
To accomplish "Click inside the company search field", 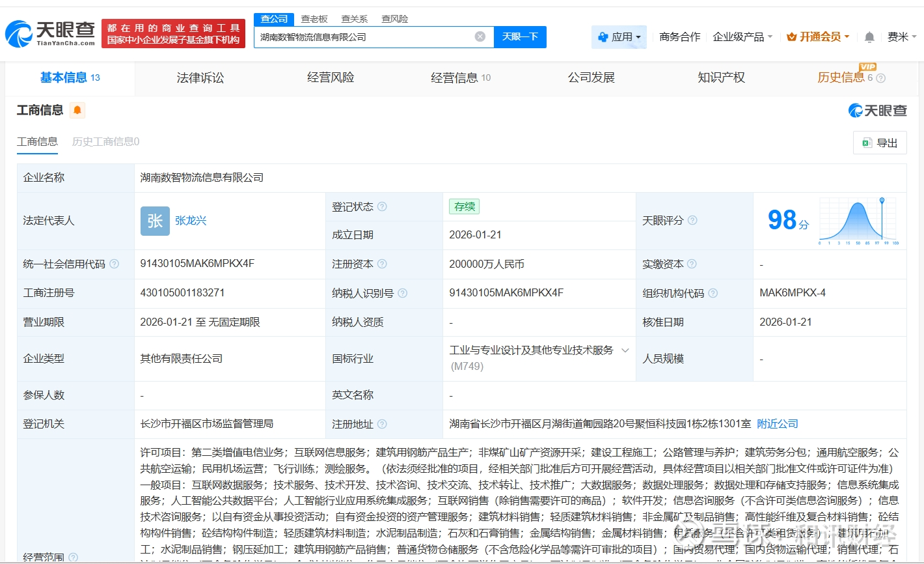I will pos(364,37).
